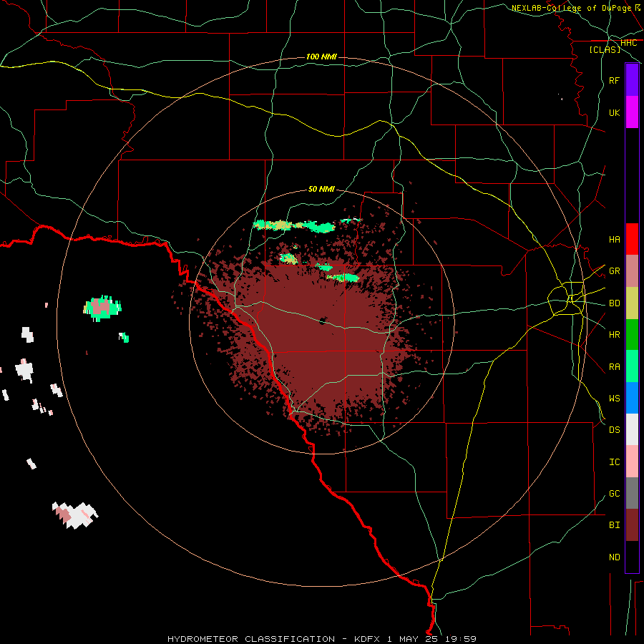Click the ND legend label

(614, 557)
